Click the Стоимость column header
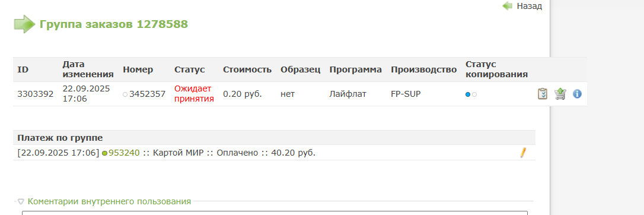This screenshot has height=215, width=644. [247, 69]
